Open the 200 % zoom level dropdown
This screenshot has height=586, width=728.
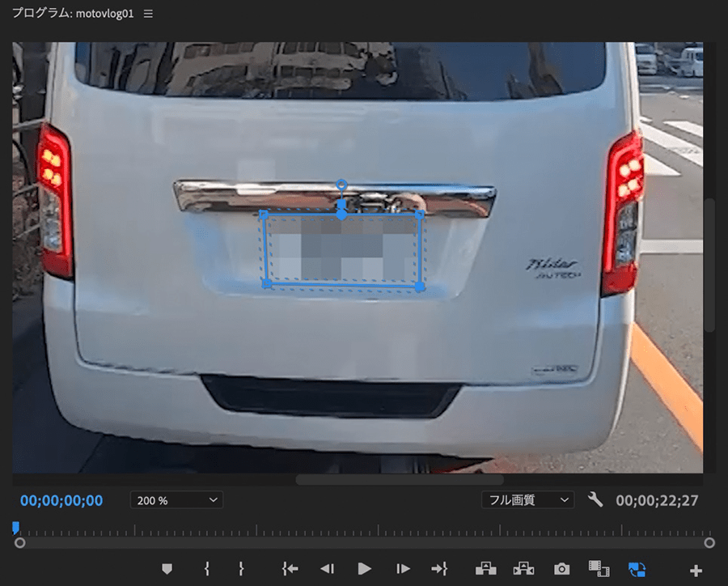[x=176, y=500]
